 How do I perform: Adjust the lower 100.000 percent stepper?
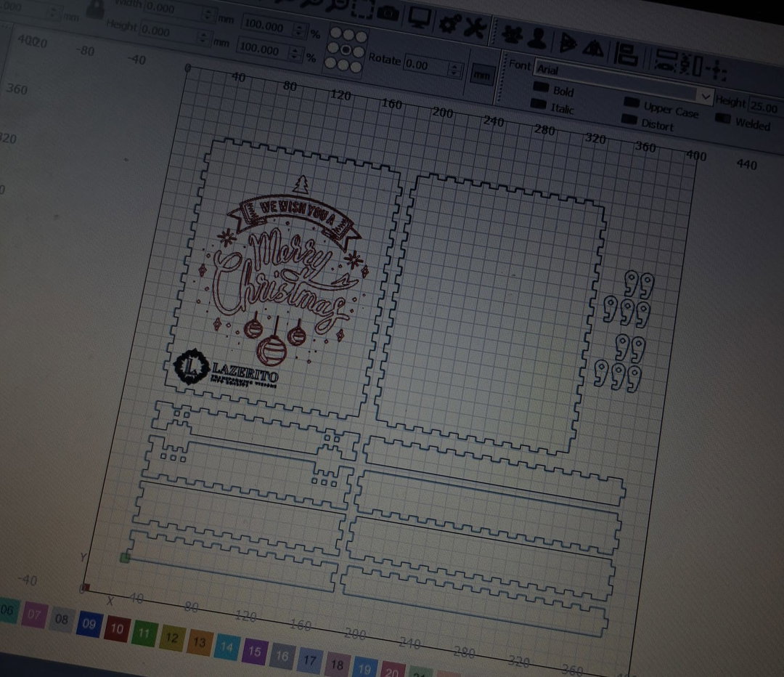[295, 54]
